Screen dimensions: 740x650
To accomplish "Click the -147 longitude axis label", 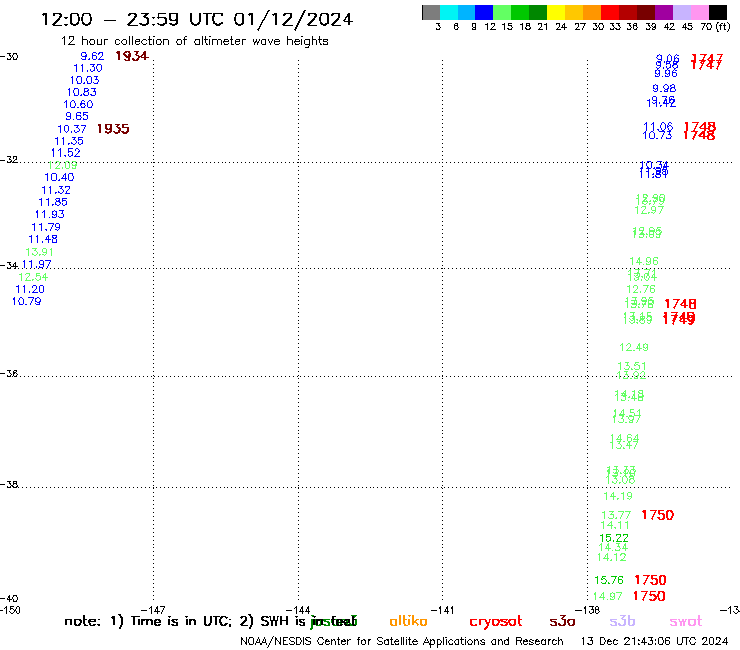I will pyautogui.click(x=153, y=610).
